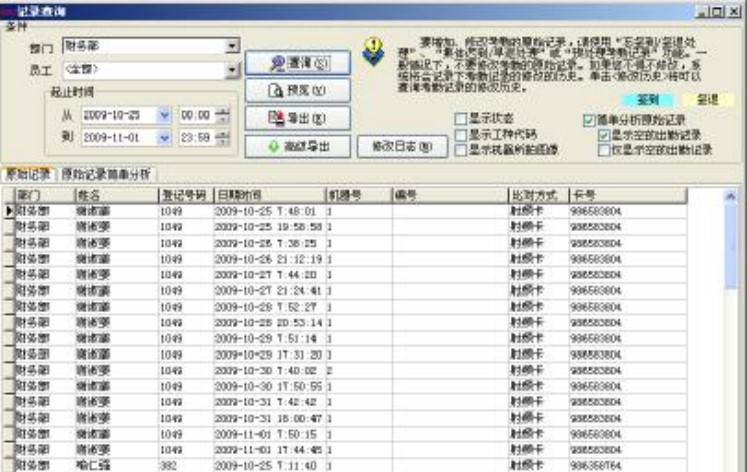Image resolution: width=747 pixels, height=472 pixels.
Task: Enable the 显示状态 checkbox
Action: pyautogui.click(x=461, y=119)
